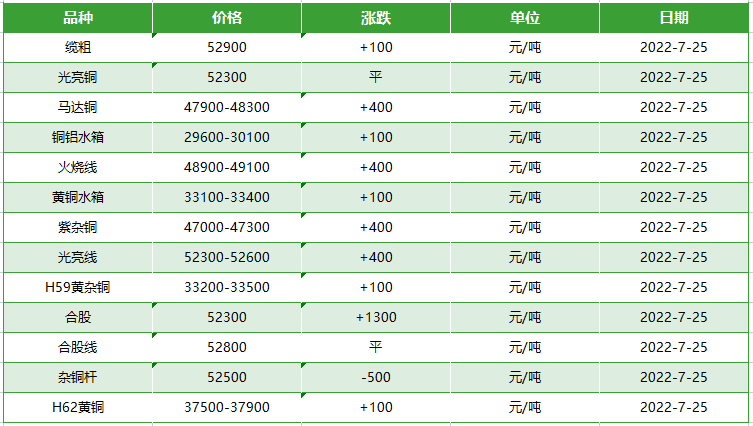The height and width of the screenshot is (426, 753).
Task: Click the 品种 column header
Action: 78,18
